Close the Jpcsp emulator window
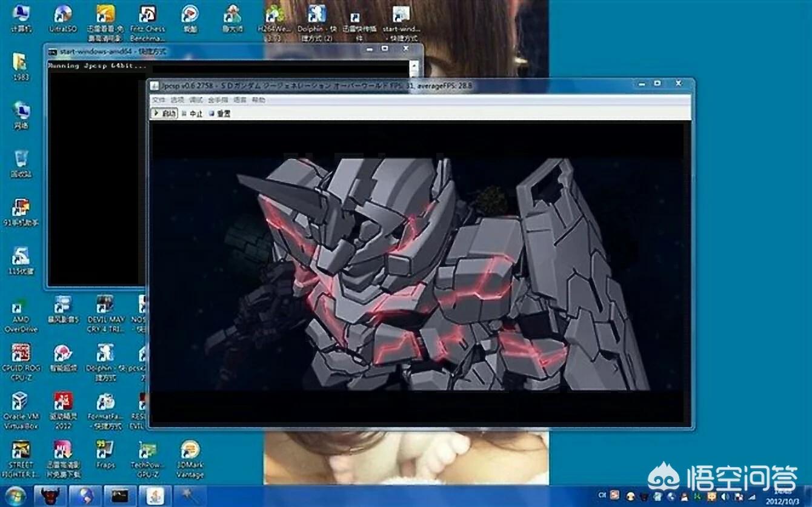The height and width of the screenshot is (507, 812). 678,84
